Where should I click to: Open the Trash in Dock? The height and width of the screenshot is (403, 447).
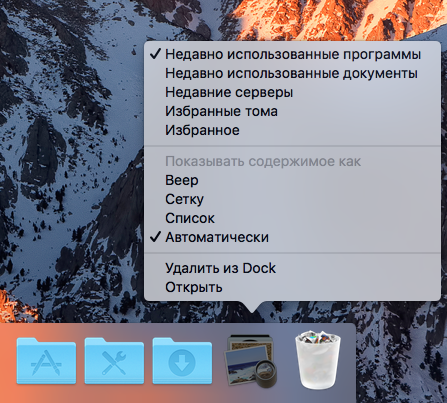pos(318,360)
